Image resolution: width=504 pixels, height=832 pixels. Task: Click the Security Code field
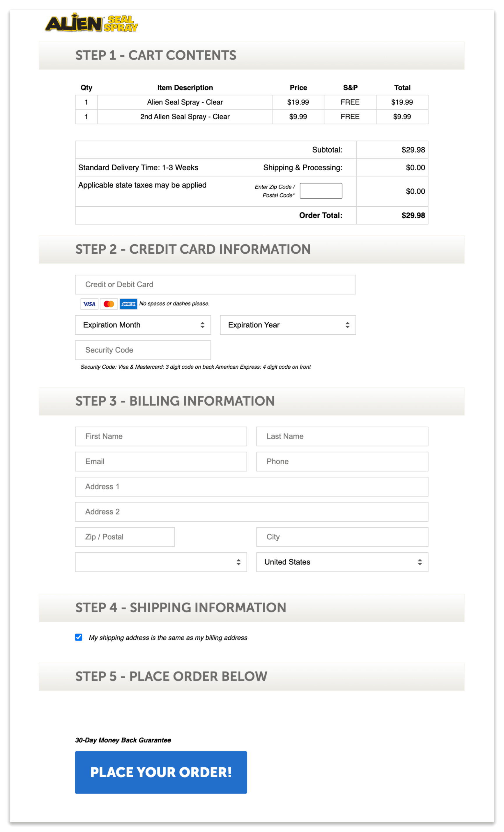pos(142,350)
